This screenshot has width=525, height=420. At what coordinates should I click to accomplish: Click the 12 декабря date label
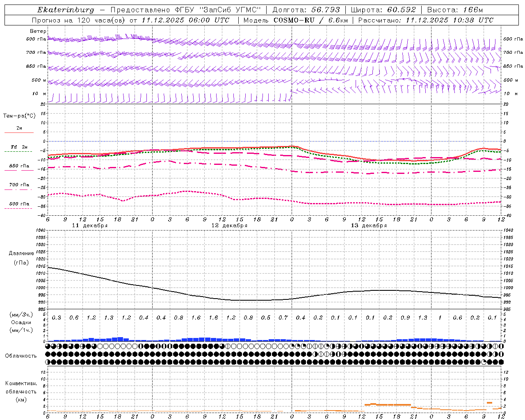click(x=229, y=226)
